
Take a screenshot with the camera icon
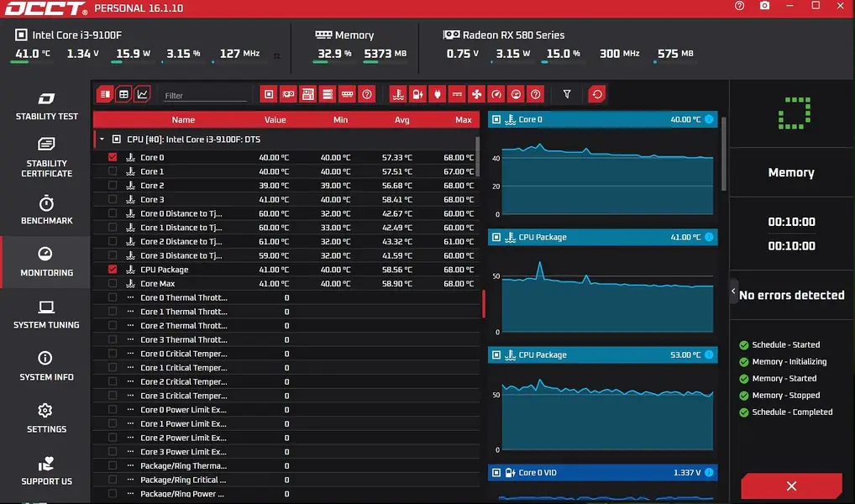pyautogui.click(x=765, y=5)
